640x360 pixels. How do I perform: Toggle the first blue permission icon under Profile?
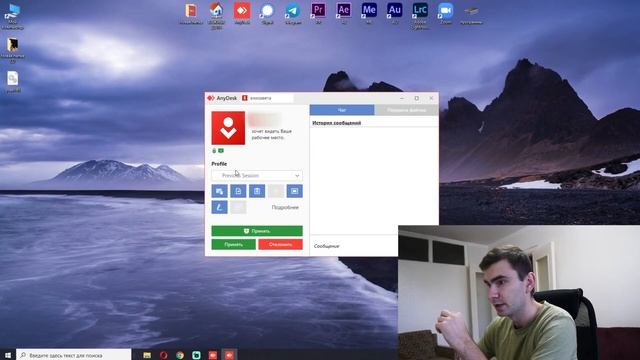(220, 191)
